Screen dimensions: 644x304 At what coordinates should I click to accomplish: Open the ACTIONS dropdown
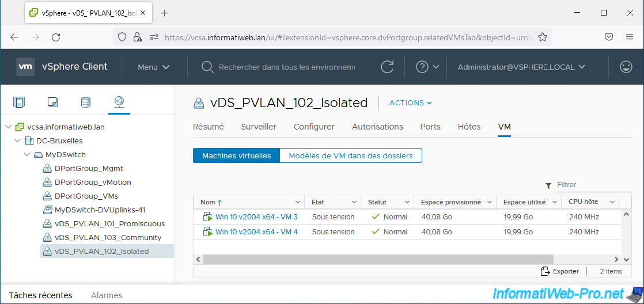pos(410,103)
